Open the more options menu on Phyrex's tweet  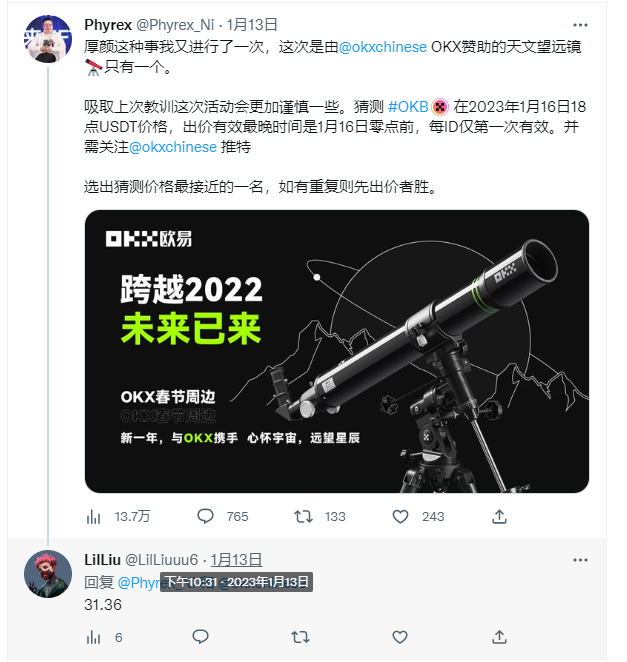pos(580,25)
